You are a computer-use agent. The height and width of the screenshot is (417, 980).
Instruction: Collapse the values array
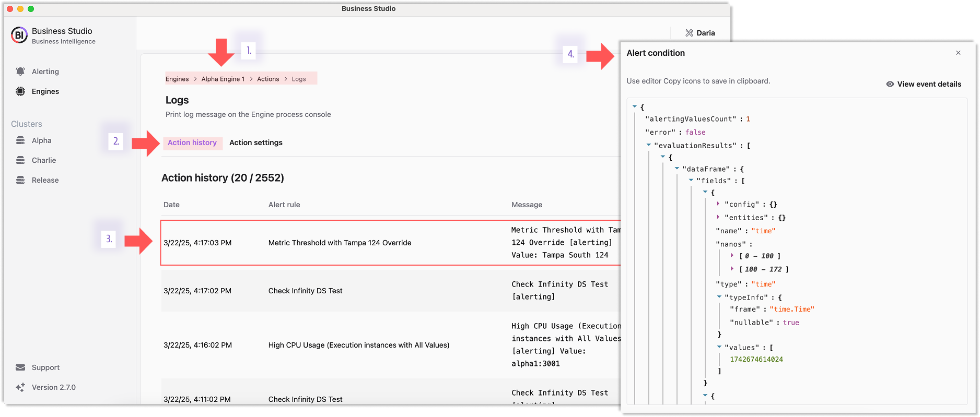[x=719, y=347]
